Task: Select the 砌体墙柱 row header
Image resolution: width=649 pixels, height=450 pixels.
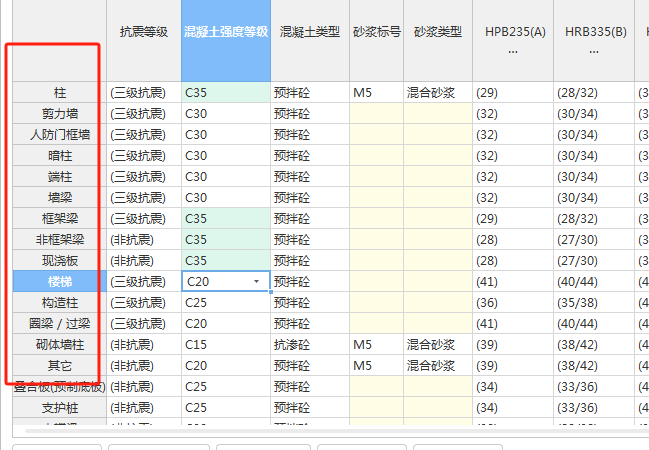Action: (x=60, y=345)
